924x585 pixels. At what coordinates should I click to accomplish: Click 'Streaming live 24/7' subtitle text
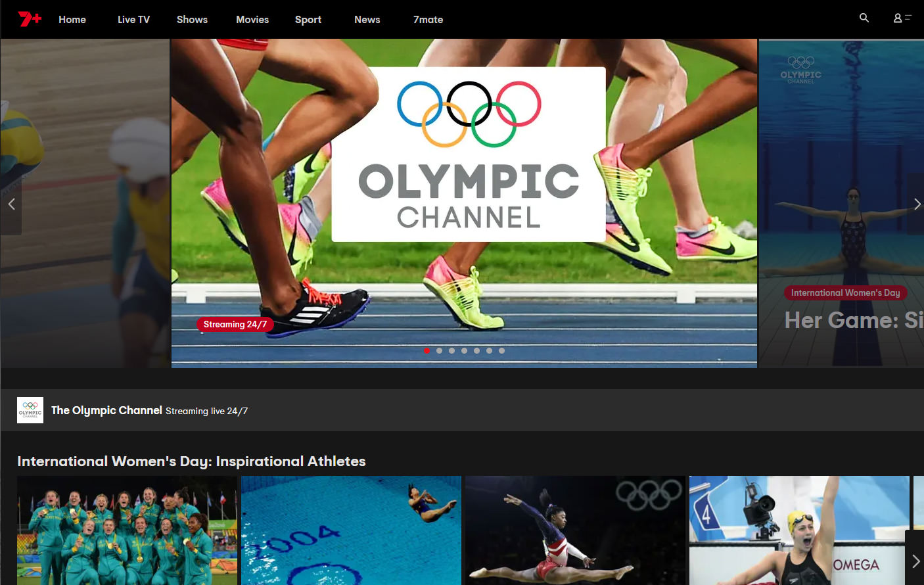point(206,411)
